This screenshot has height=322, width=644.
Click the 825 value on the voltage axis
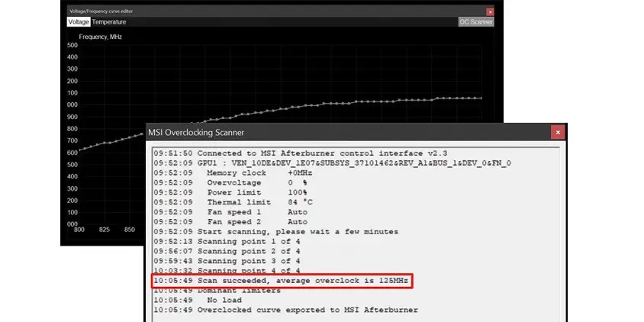click(x=105, y=230)
